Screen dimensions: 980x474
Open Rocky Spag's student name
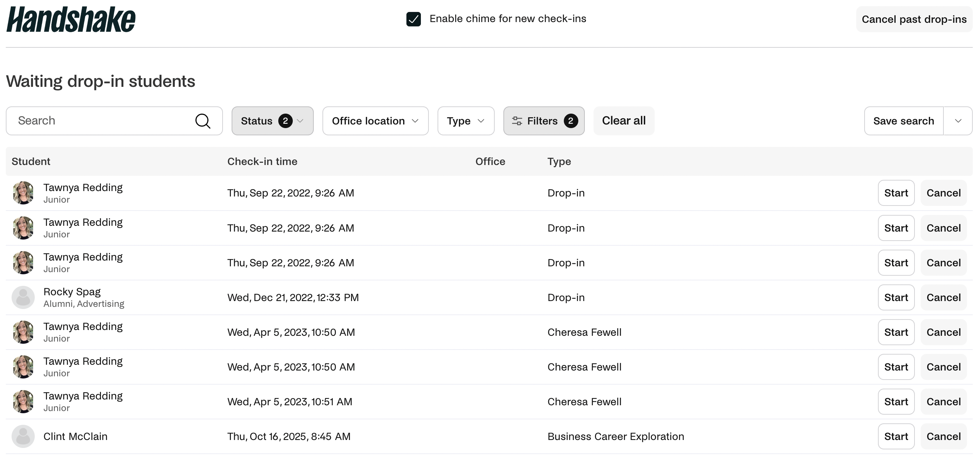click(x=72, y=292)
